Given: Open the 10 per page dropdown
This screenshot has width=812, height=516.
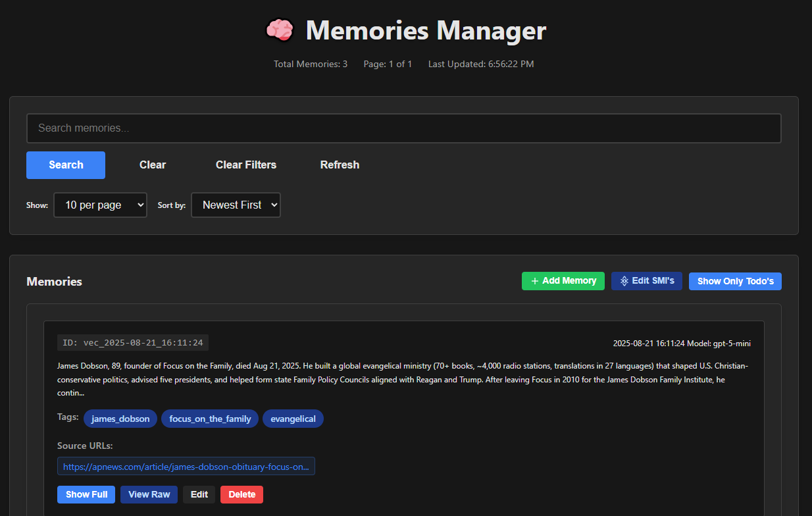Looking at the screenshot, I should (100, 205).
